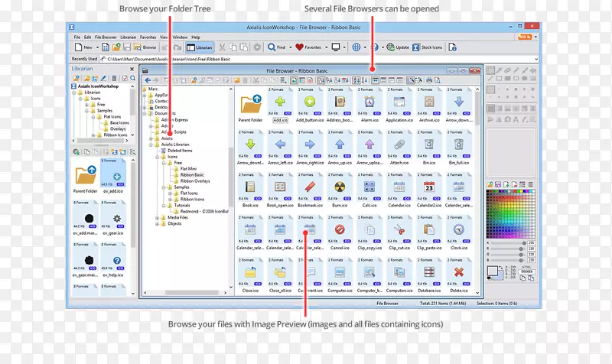Open the file information icon in main toolbar
The width and height of the screenshot is (612, 364).
452,47
